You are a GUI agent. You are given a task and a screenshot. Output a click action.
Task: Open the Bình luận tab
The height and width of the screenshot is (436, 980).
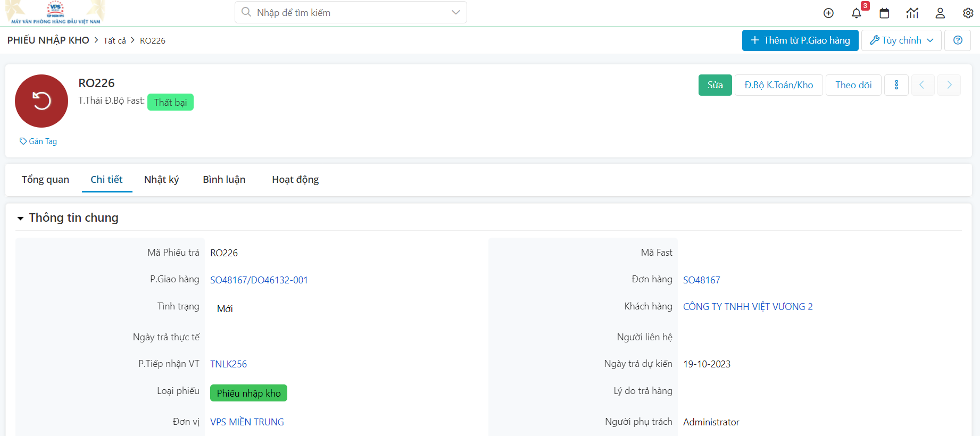(x=224, y=180)
